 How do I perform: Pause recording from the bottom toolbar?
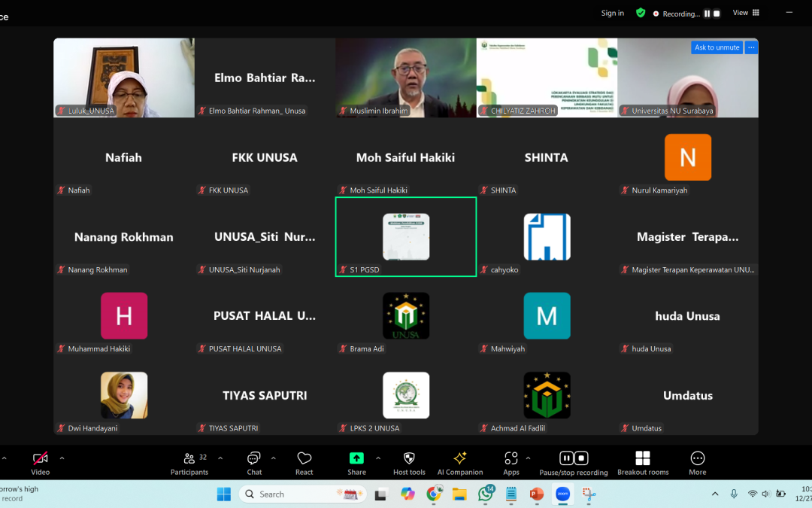pos(567,458)
